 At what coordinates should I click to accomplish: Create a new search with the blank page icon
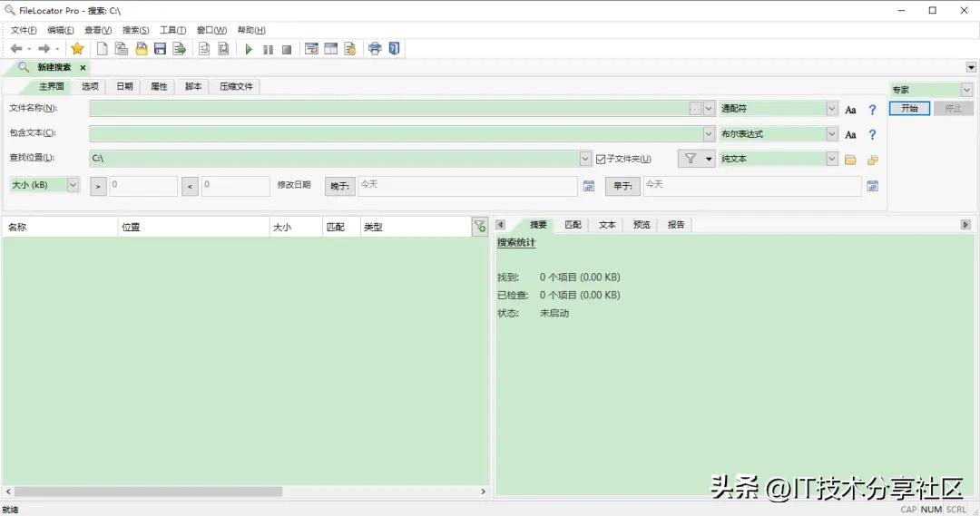pyautogui.click(x=102, y=49)
